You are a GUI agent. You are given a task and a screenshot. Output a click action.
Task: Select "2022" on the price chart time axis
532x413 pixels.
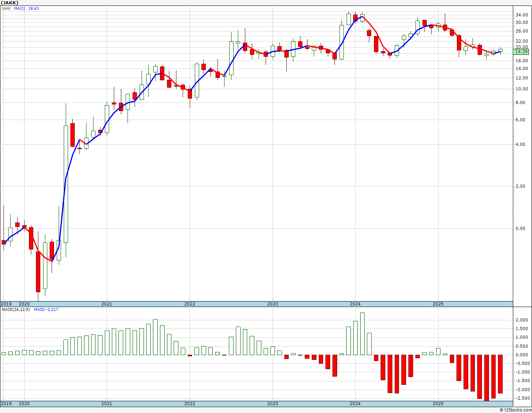click(x=190, y=304)
